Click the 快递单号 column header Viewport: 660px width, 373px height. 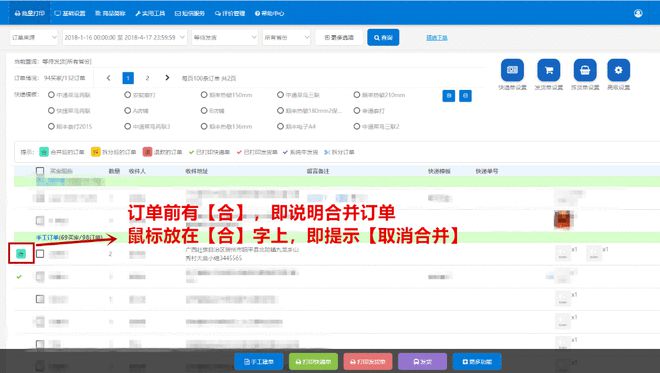click(x=487, y=171)
